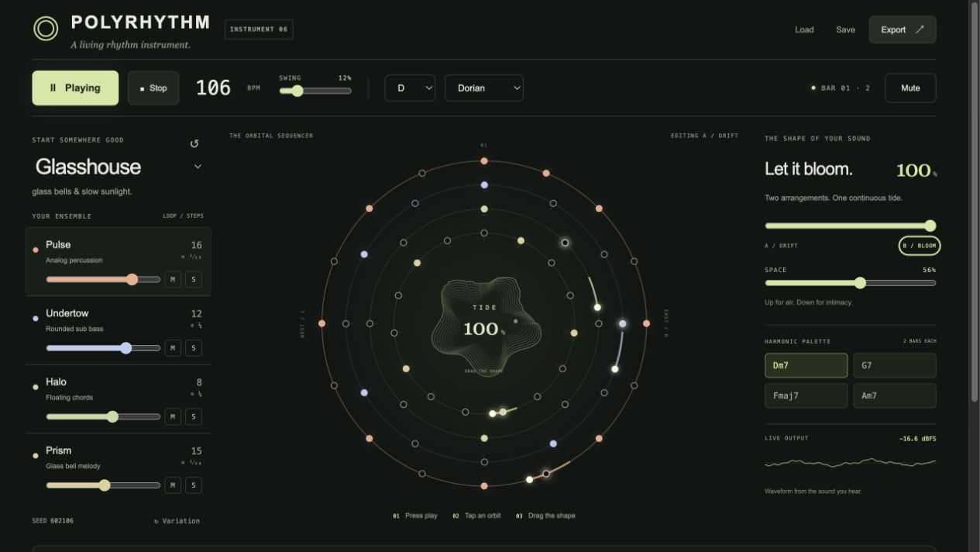Click the Halo volume slider knob
The width and height of the screenshot is (980, 552).
(x=112, y=416)
